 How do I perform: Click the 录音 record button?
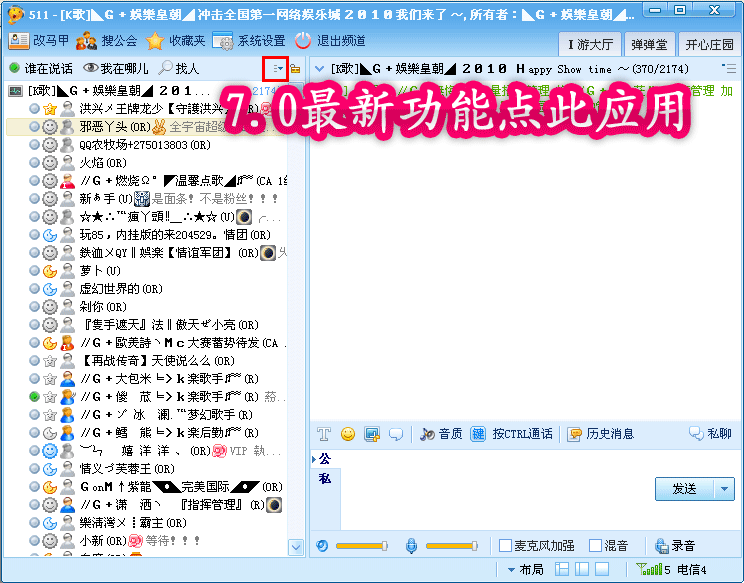(675, 546)
